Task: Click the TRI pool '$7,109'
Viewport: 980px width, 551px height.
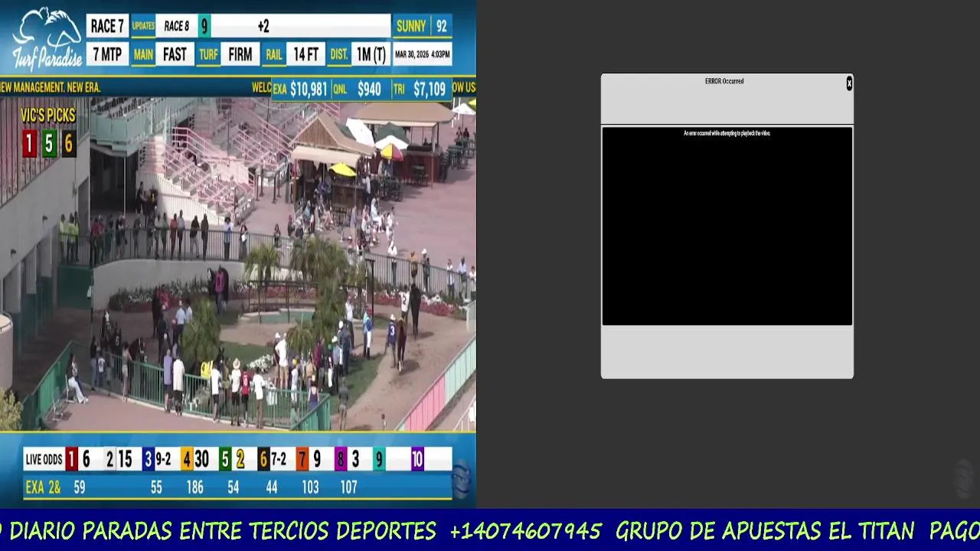Action: click(x=430, y=90)
